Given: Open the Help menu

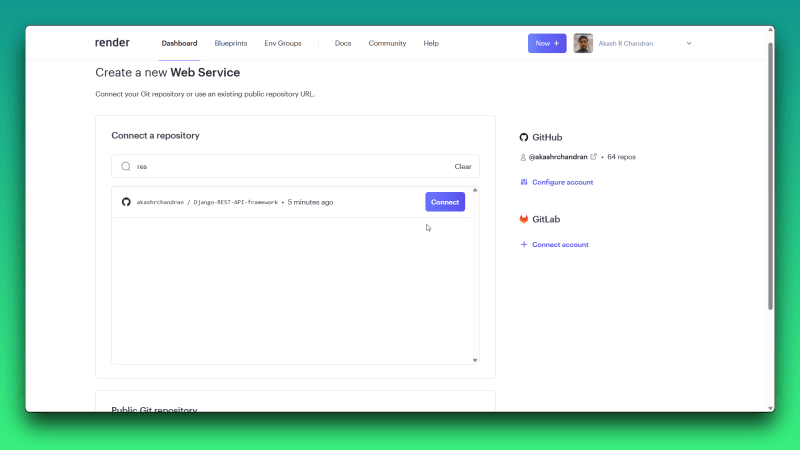Looking at the screenshot, I should click(x=431, y=43).
